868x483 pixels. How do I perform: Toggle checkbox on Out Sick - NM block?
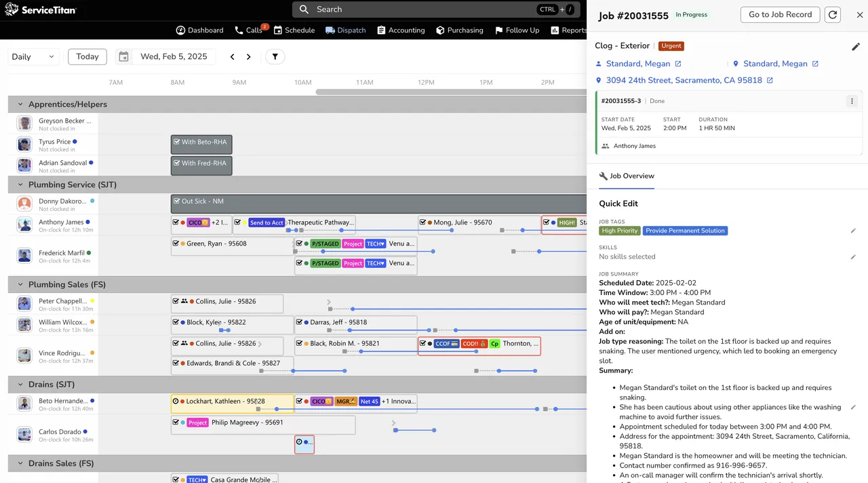(177, 201)
